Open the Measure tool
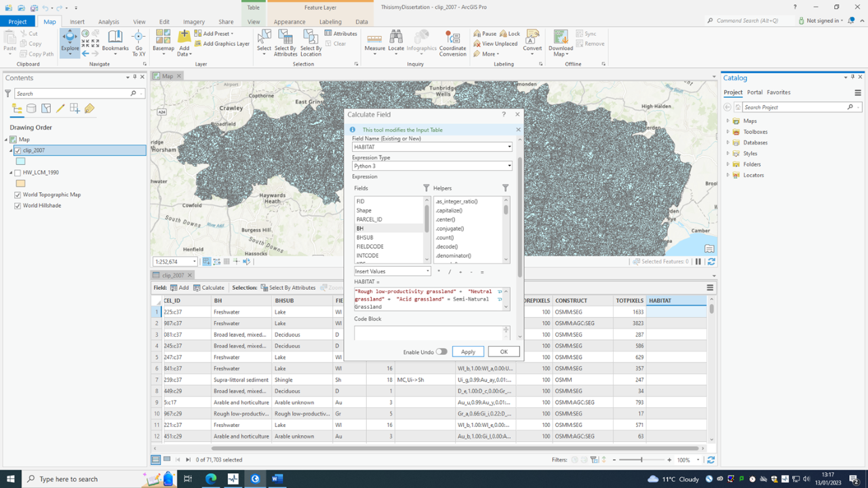Viewport: 868px width, 488px height. (374, 42)
